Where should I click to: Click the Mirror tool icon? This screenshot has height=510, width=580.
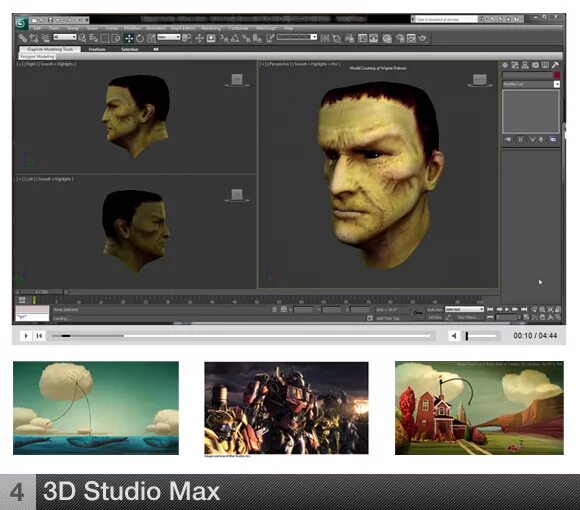(x=325, y=38)
